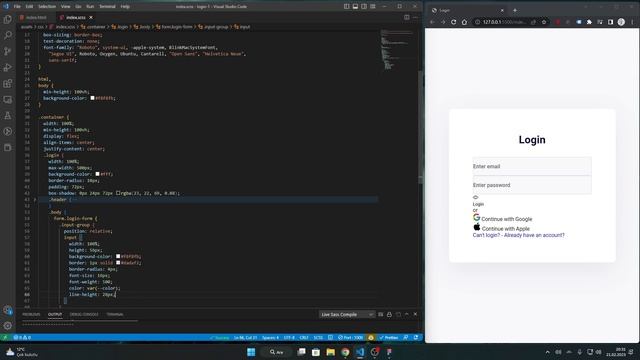Click the split editor right icon

407,17
